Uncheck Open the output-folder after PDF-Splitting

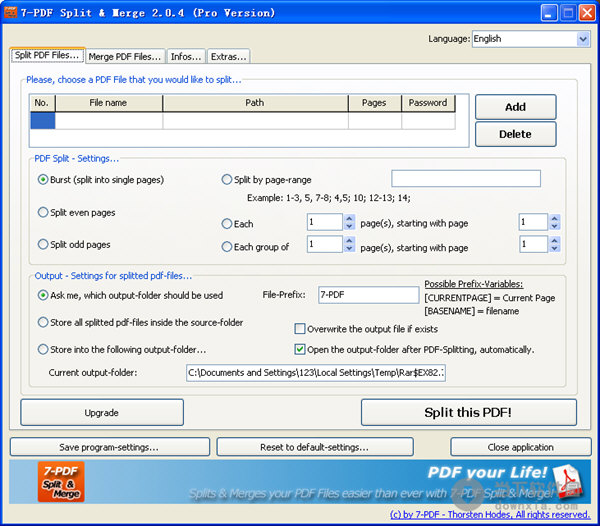pos(300,350)
